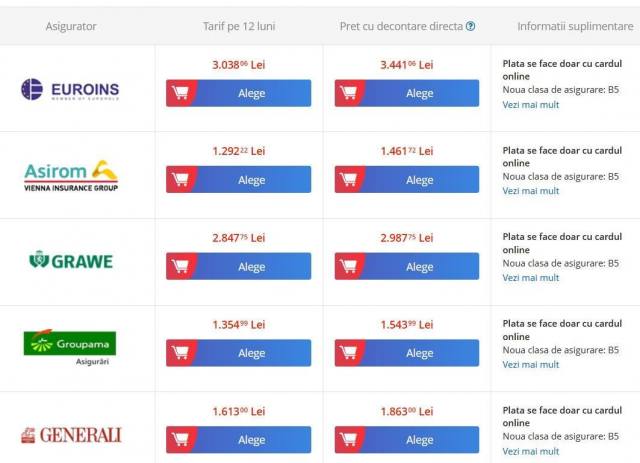Image resolution: width=640 pixels, height=463 pixels.
Task: Choose Asirom offer with direct settlement
Action: click(420, 180)
